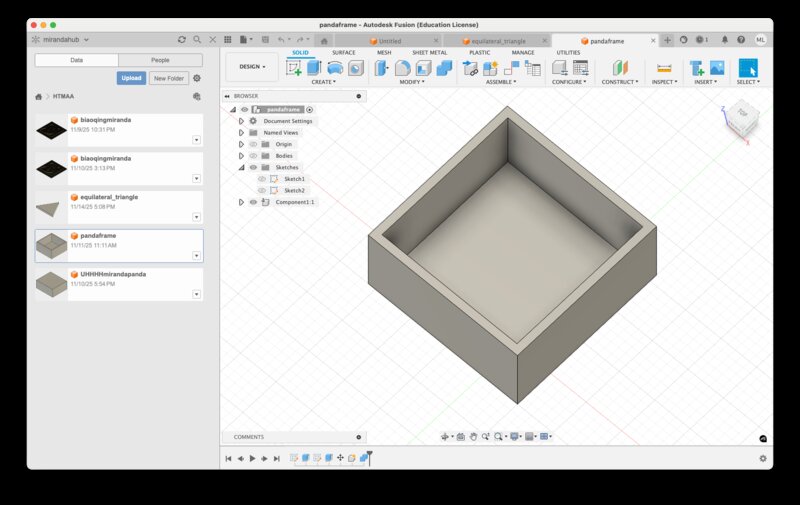
Task: Collapse the Sketches folder
Action: click(x=241, y=167)
